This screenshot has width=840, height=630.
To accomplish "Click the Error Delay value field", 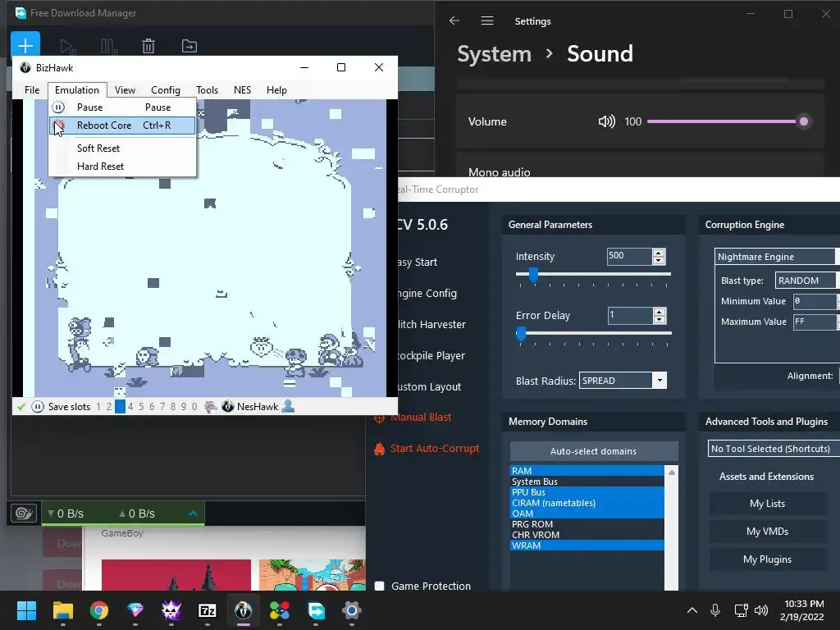I will (x=630, y=316).
